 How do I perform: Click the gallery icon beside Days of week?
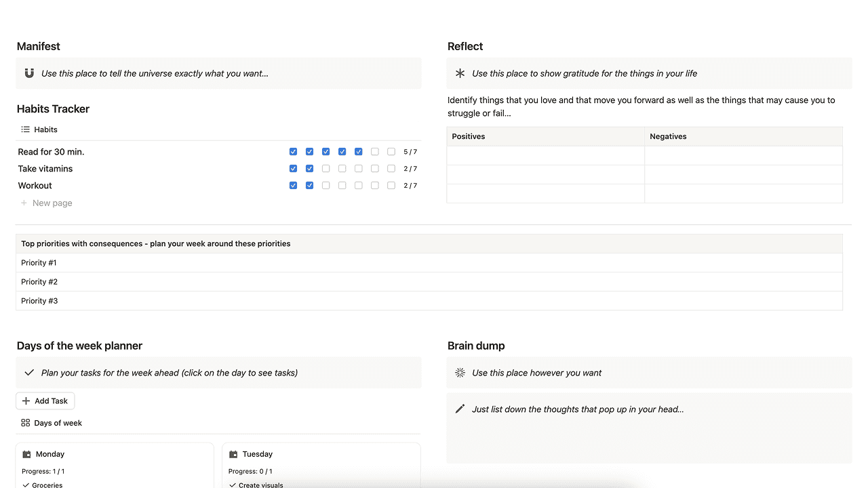(x=26, y=423)
